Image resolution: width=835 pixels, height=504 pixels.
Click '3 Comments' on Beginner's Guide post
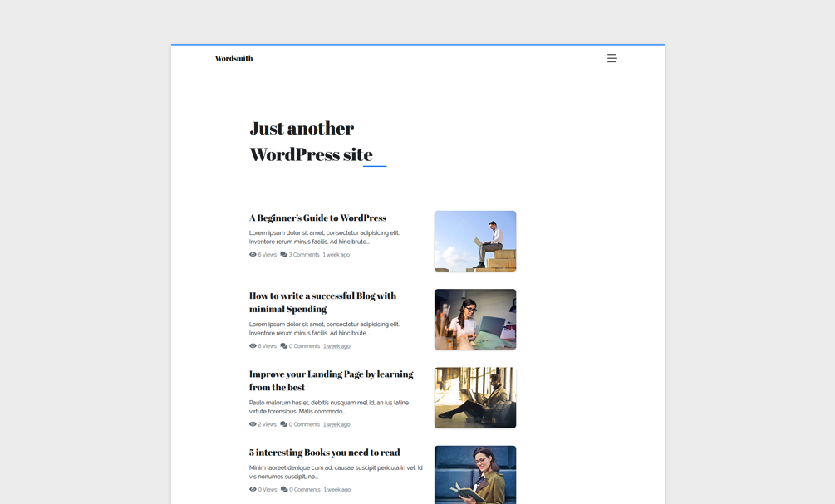[304, 254]
